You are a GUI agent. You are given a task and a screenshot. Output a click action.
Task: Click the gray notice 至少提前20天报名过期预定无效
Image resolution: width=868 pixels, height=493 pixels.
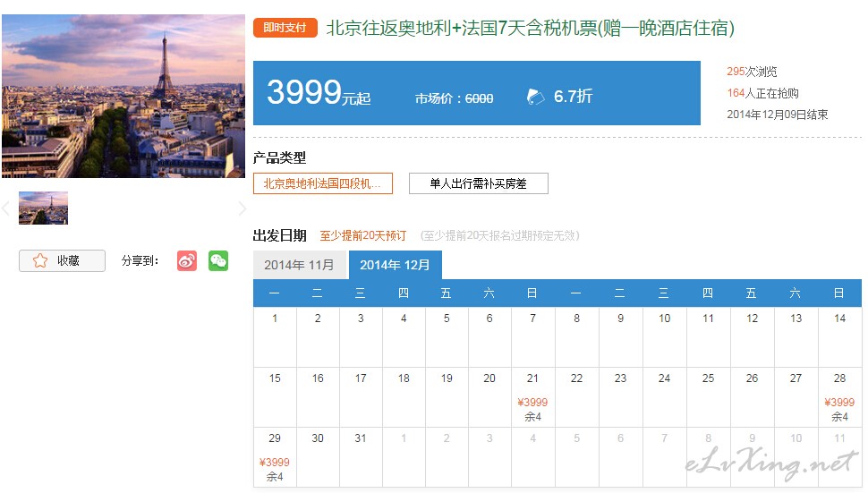click(500, 235)
